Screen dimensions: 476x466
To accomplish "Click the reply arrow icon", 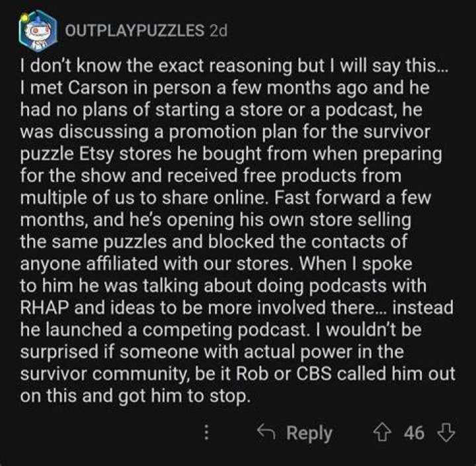I will click(x=266, y=432).
